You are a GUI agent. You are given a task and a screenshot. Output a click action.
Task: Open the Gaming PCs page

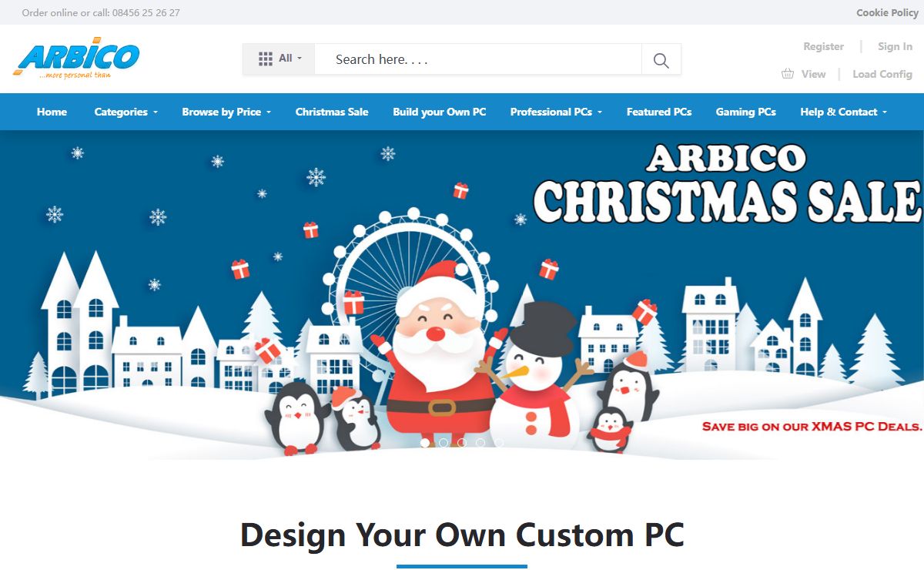click(x=745, y=112)
